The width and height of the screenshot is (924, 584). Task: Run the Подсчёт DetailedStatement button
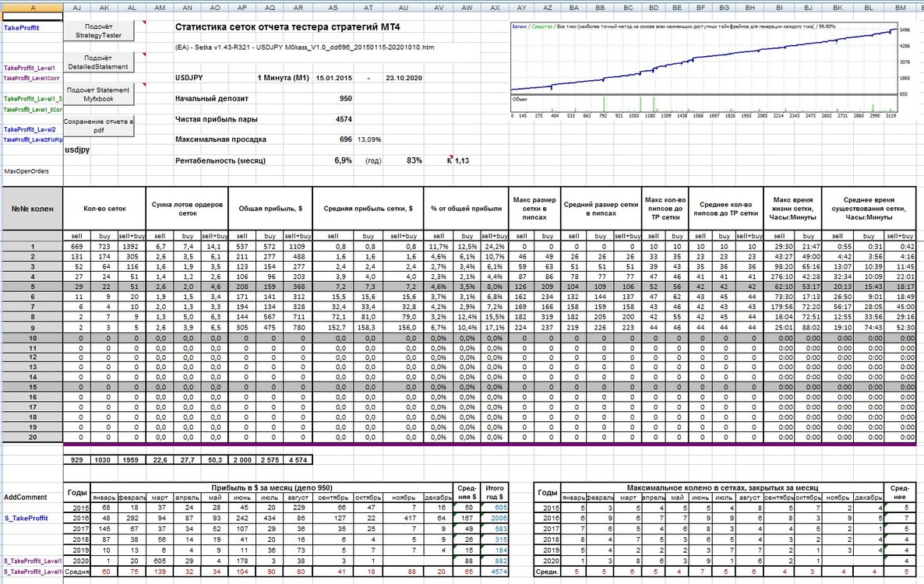[x=98, y=62]
